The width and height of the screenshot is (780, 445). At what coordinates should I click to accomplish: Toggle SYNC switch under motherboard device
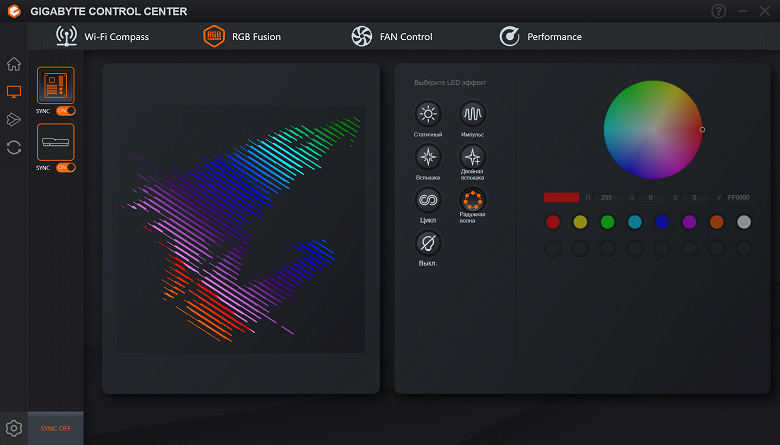(66, 111)
